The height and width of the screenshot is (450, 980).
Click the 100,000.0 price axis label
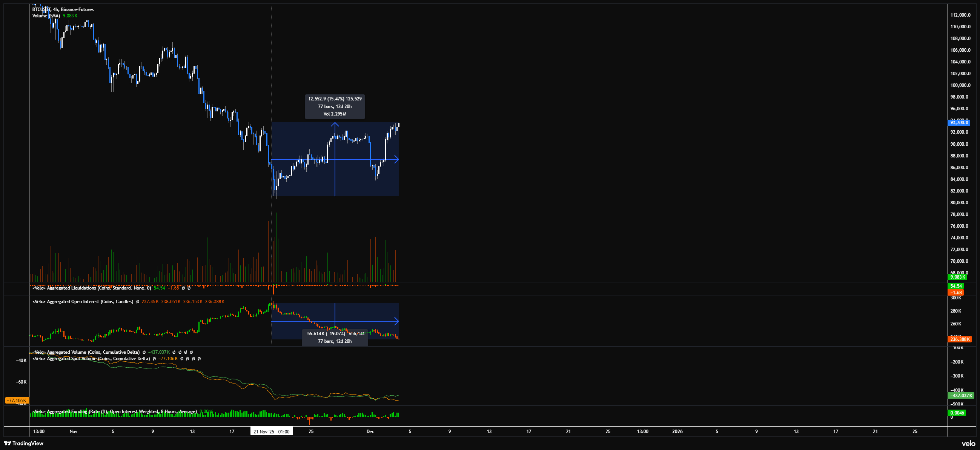click(x=960, y=85)
